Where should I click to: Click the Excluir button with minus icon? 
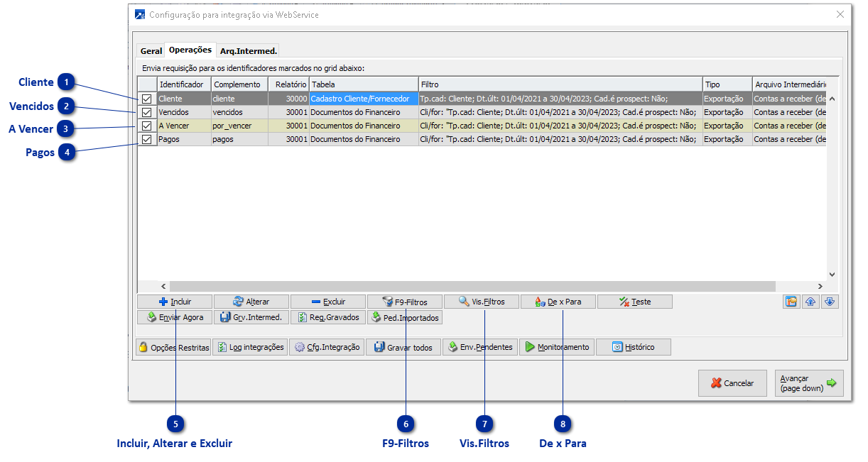pos(328,302)
